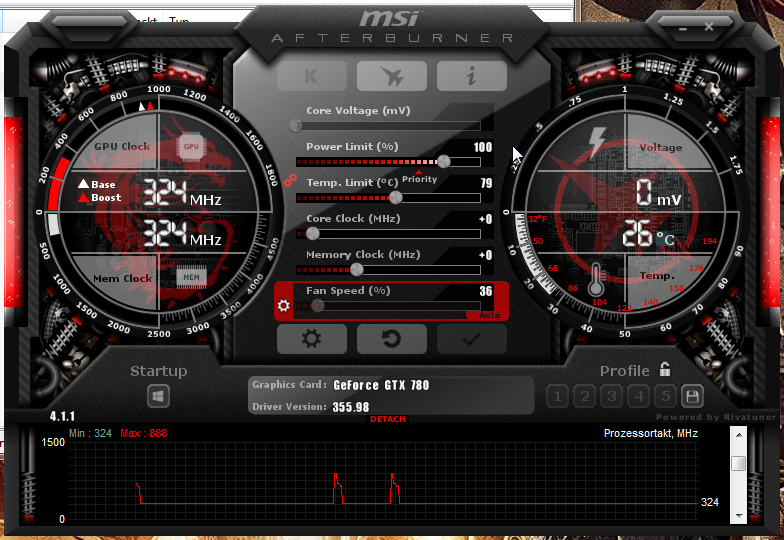The width and height of the screenshot is (784, 540).
Task: Click the Prozessortakt, MHz graph label
Action: [x=650, y=434]
